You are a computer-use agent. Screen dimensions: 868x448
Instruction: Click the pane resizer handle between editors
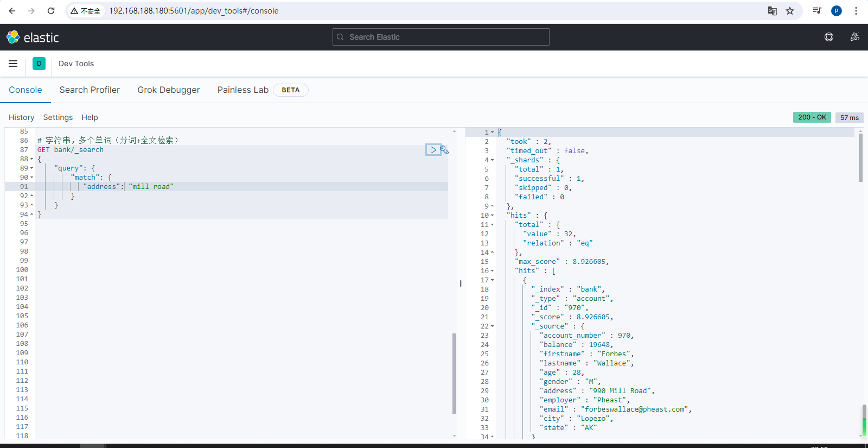click(461, 283)
